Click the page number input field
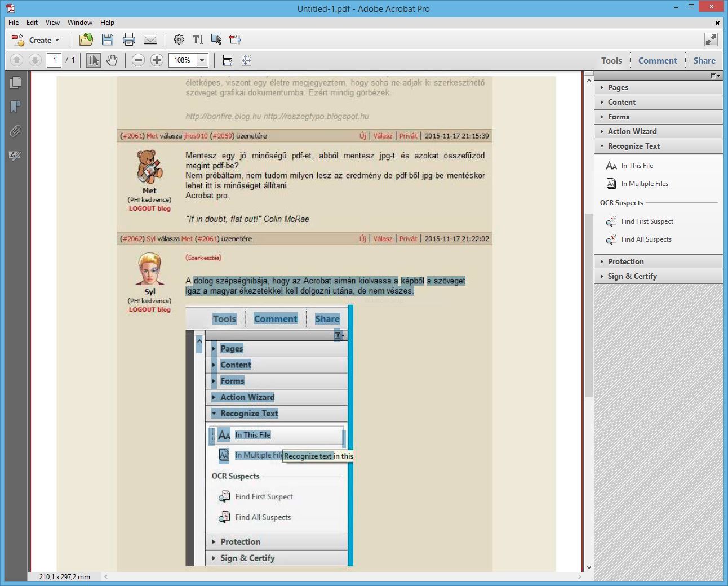The image size is (728, 586). pyautogui.click(x=54, y=60)
